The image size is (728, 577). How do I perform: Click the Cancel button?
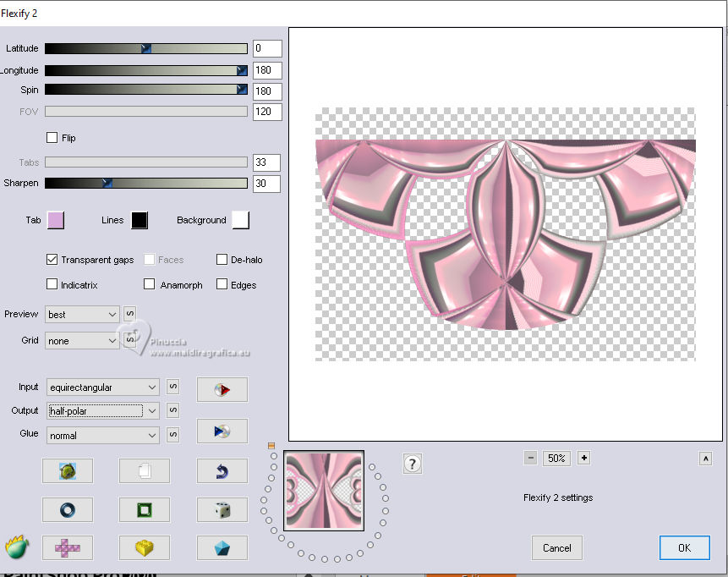coord(556,547)
